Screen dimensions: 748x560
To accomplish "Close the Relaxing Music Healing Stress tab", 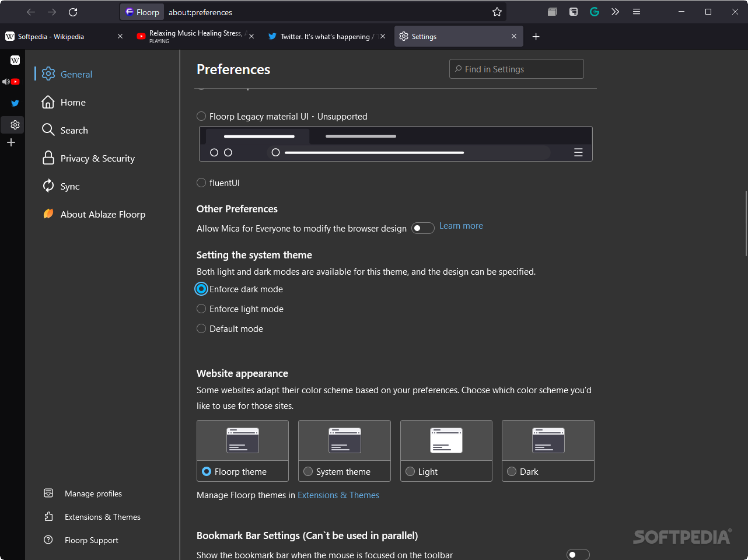I will (x=251, y=36).
